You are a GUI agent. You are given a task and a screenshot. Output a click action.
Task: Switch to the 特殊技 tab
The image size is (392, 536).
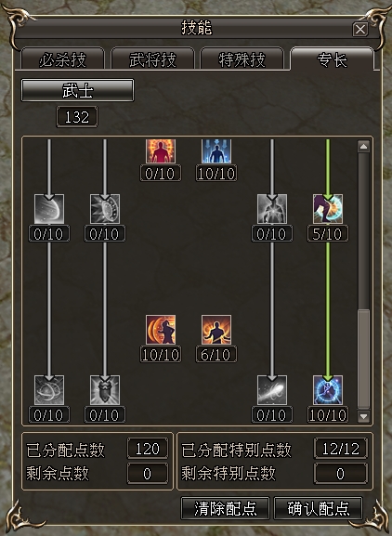click(242, 59)
